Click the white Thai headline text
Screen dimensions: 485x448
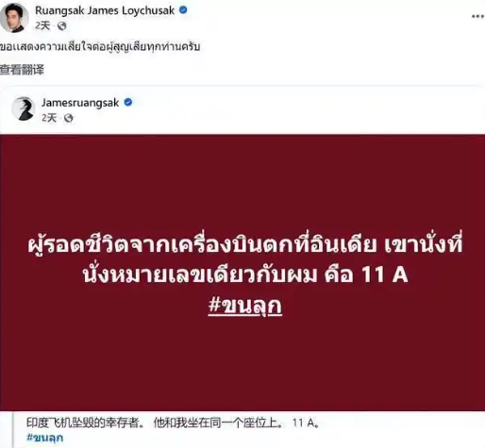coord(245,259)
